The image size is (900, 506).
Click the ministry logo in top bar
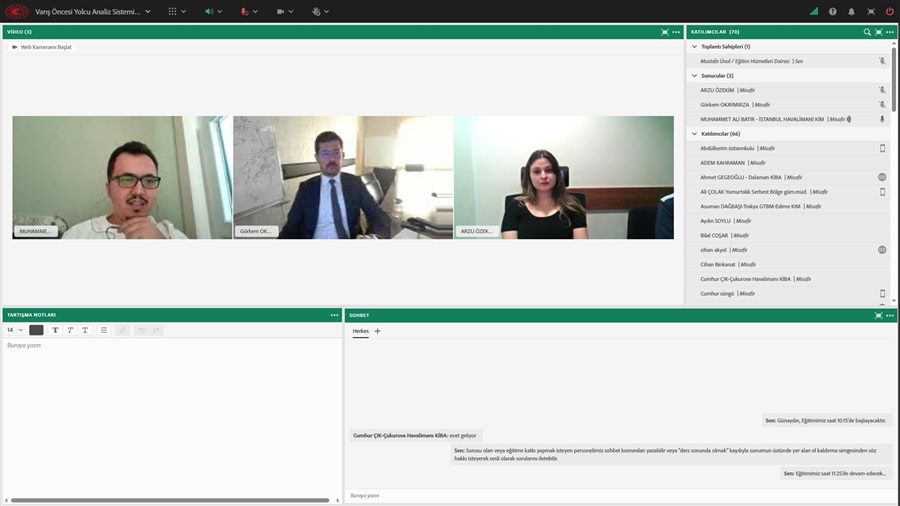17,11
